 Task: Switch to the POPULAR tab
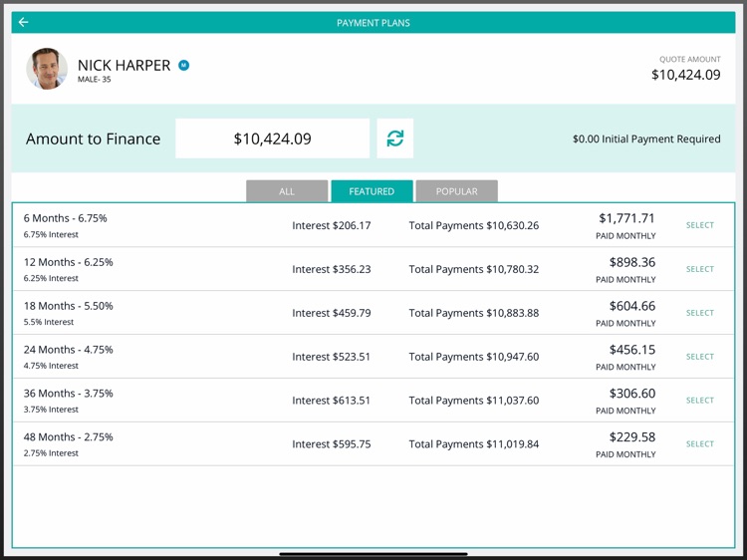[x=456, y=191]
